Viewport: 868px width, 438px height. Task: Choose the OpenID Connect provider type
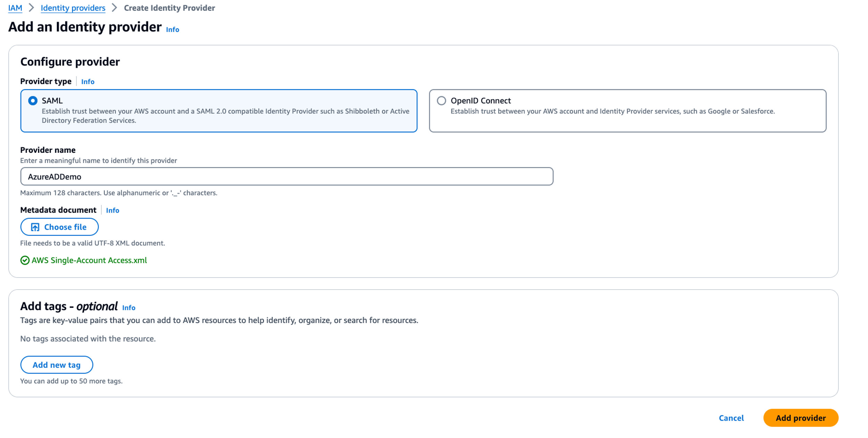point(441,100)
